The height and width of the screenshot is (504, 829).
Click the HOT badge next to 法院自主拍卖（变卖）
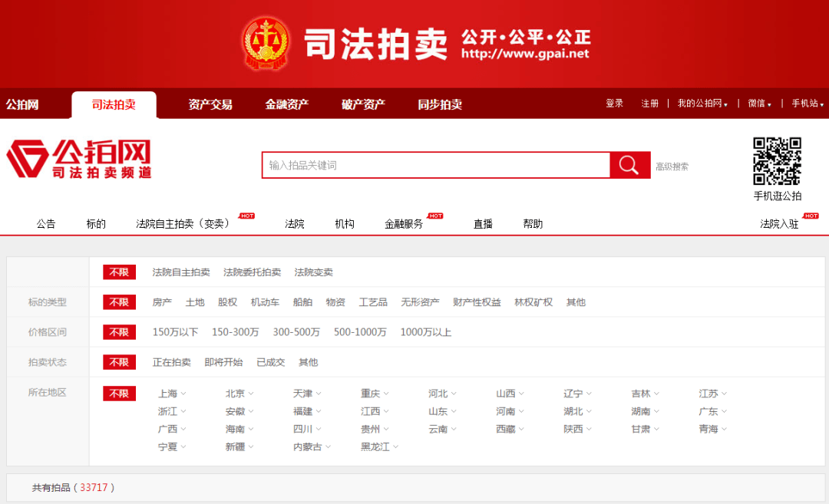click(x=247, y=216)
